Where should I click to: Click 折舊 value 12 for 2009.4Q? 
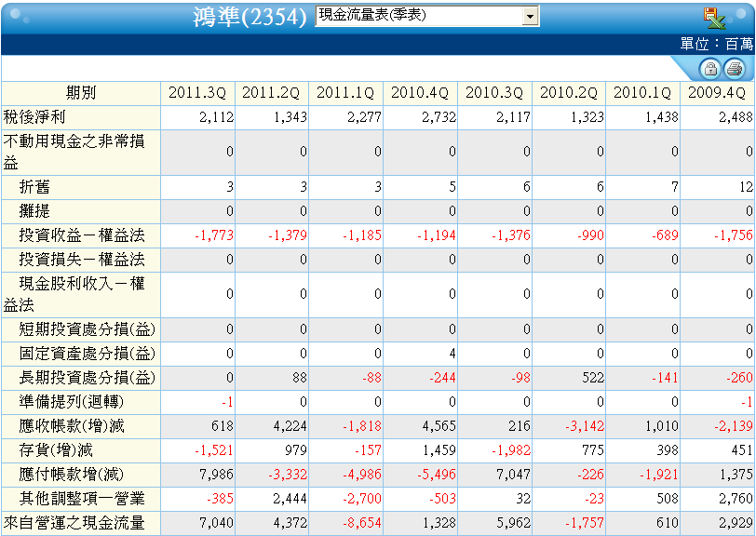click(x=747, y=187)
